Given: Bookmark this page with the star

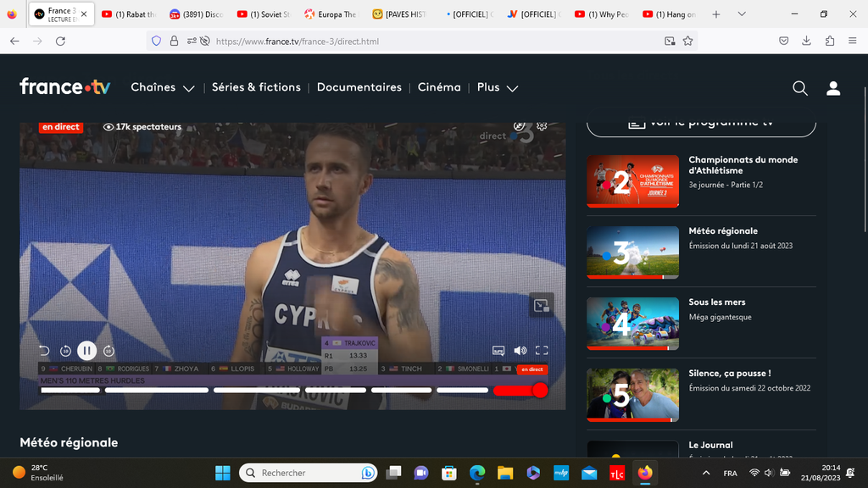Looking at the screenshot, I should (x=687, y=41).
